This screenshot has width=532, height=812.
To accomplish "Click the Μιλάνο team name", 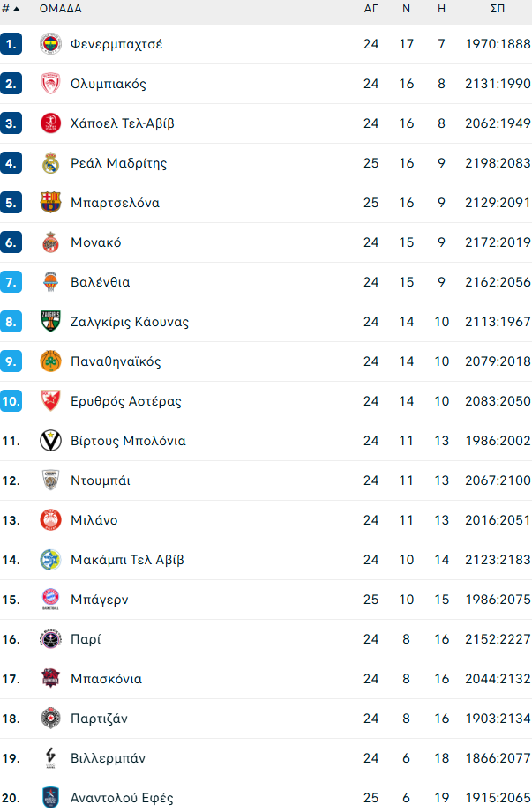I will pyautogui.click(x=94, y=519).
